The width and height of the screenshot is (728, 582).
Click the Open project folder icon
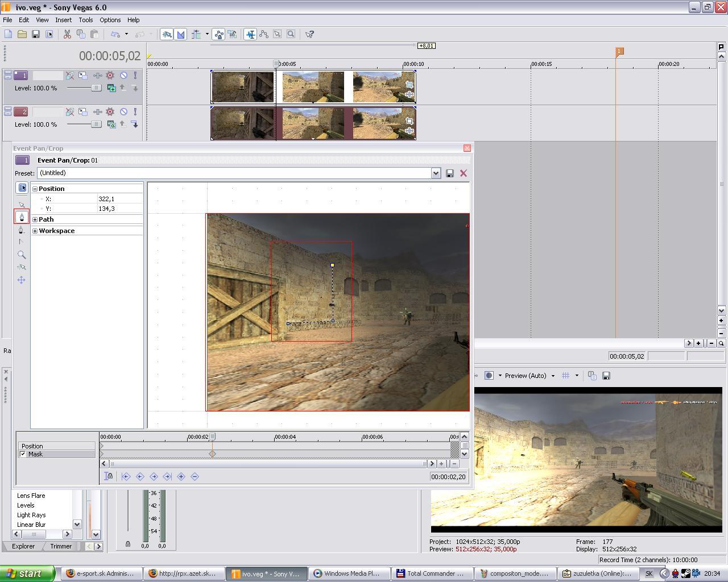click(x=22, y=34)
